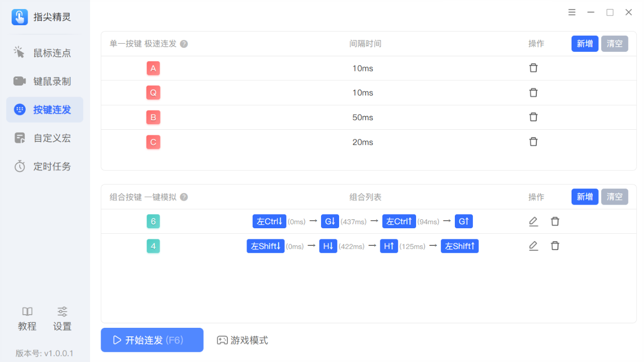
Task: Clear combo key list with 清空
Action: coord(614,197)
